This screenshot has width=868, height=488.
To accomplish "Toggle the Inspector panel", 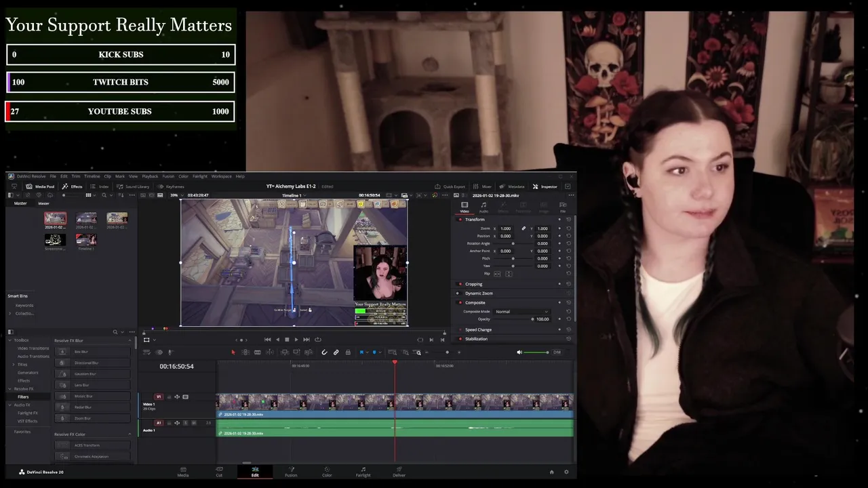I will click(x=545, y=186).
